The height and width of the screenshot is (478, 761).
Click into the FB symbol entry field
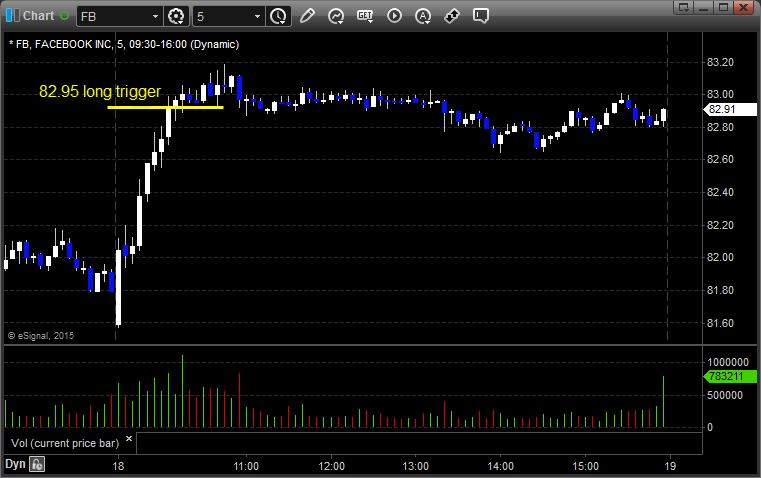[x=113, y=16]
